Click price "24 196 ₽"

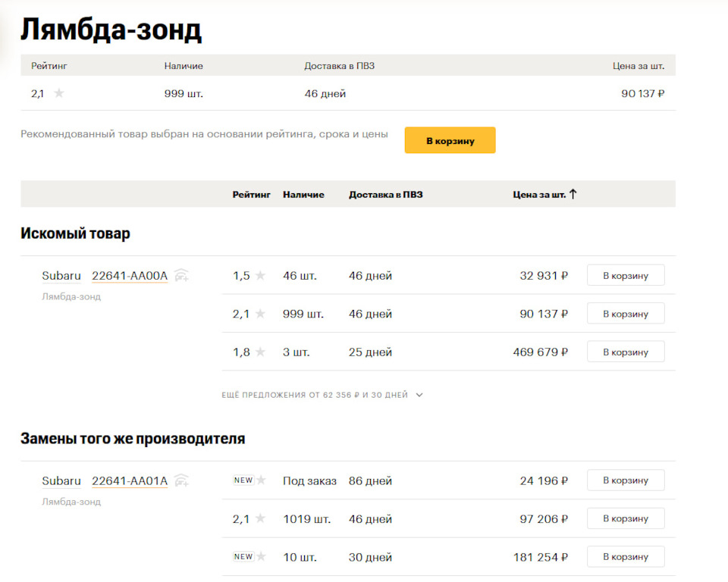pyautogui.click(x=544, y=480)
